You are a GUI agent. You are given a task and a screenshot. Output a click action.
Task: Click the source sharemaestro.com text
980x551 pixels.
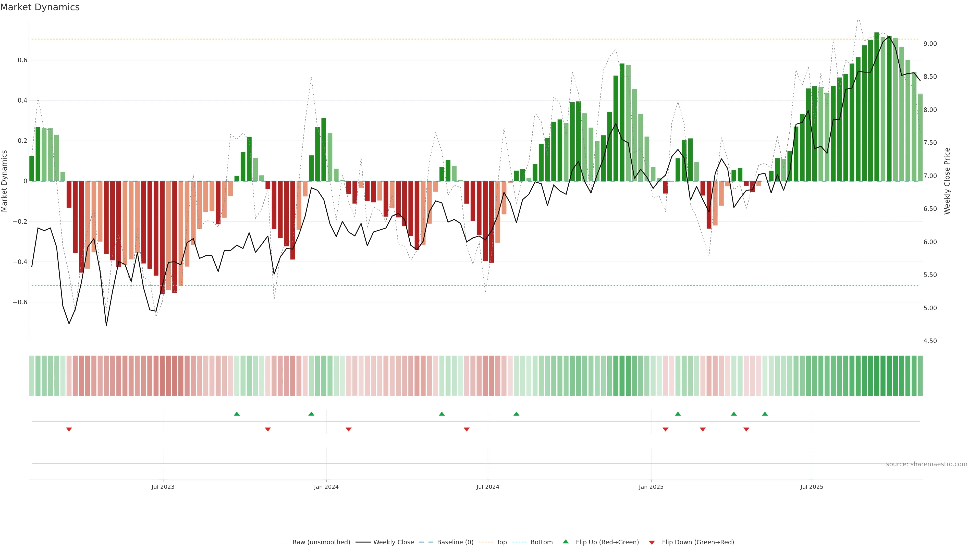click(926, 464)
